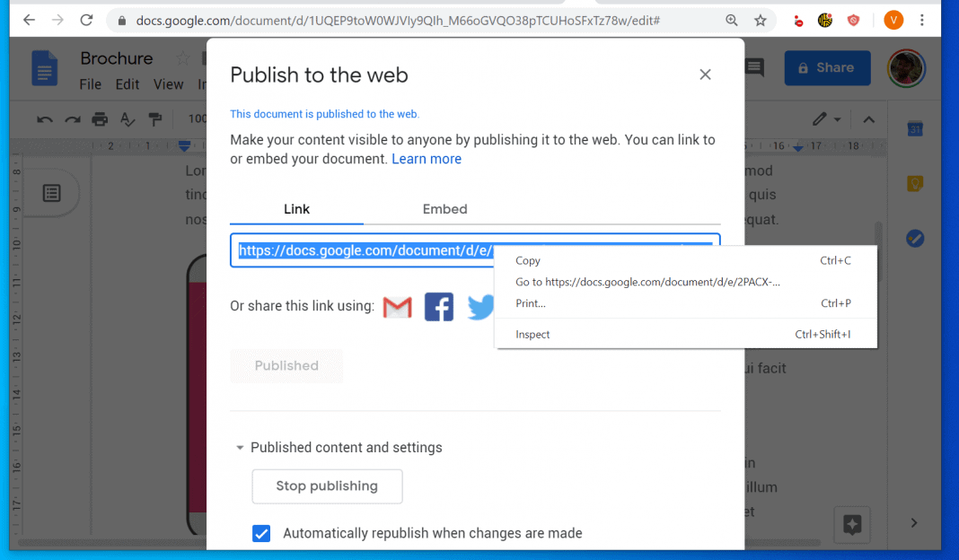Open Google Calendar from the side panel
959x560 pixels.
(914, 128)
